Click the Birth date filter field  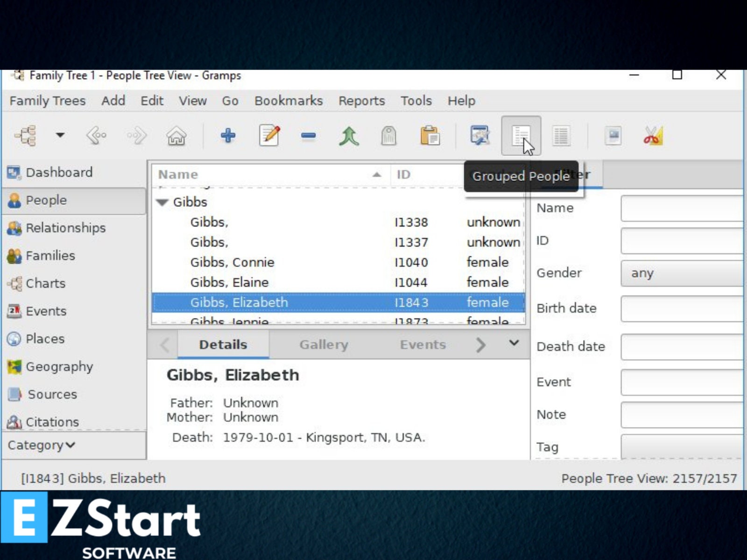click(682, 308)
